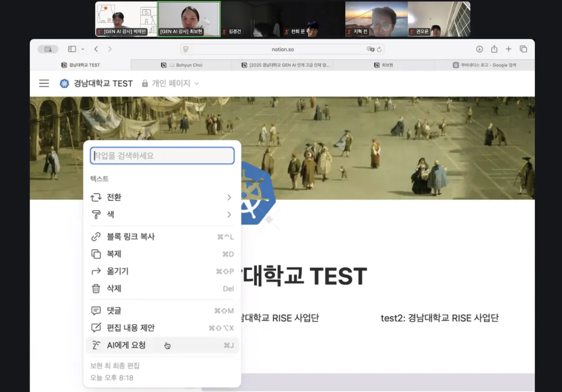Open a new tab with plus icon

pyautogui.click(x=508, y=49)
